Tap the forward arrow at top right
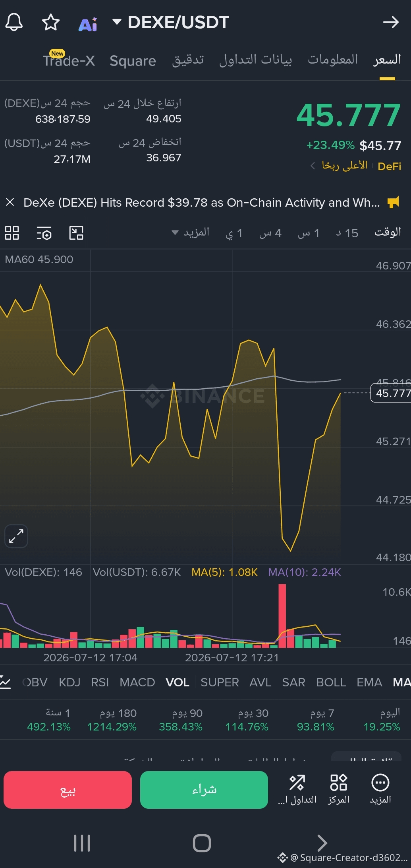This screenshot has width=411, height=868. [391, 22]
